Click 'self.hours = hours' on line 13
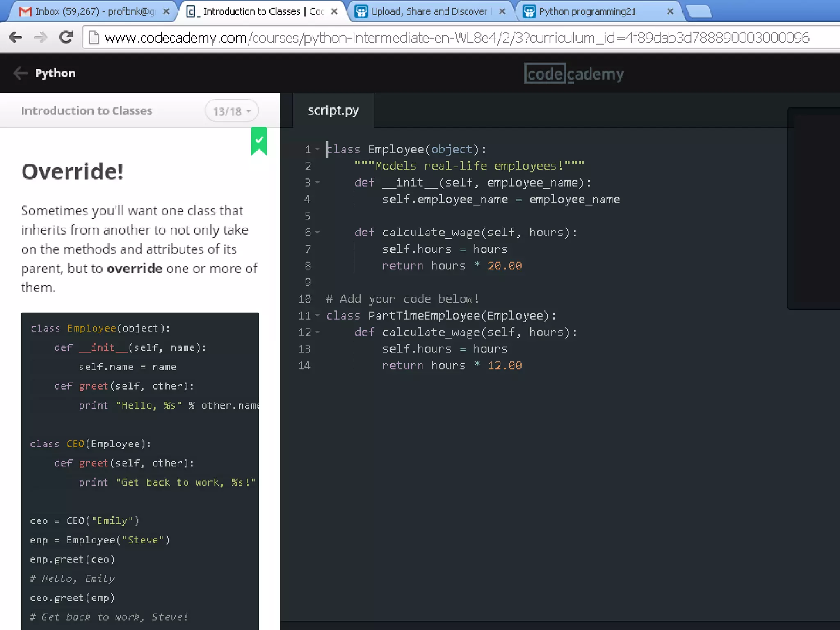 445,349
